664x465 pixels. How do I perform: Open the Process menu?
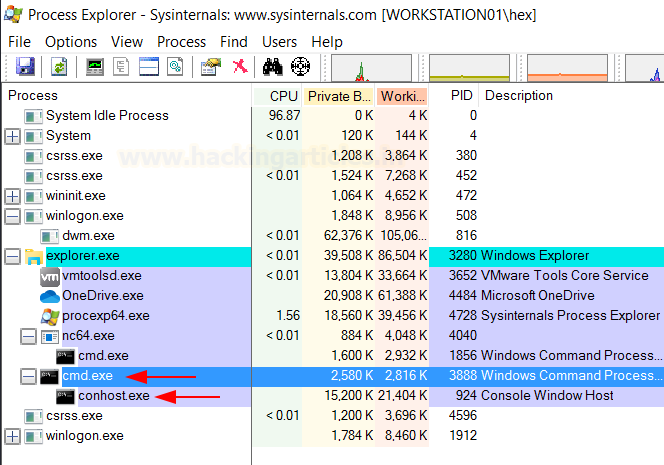(181, 42)
